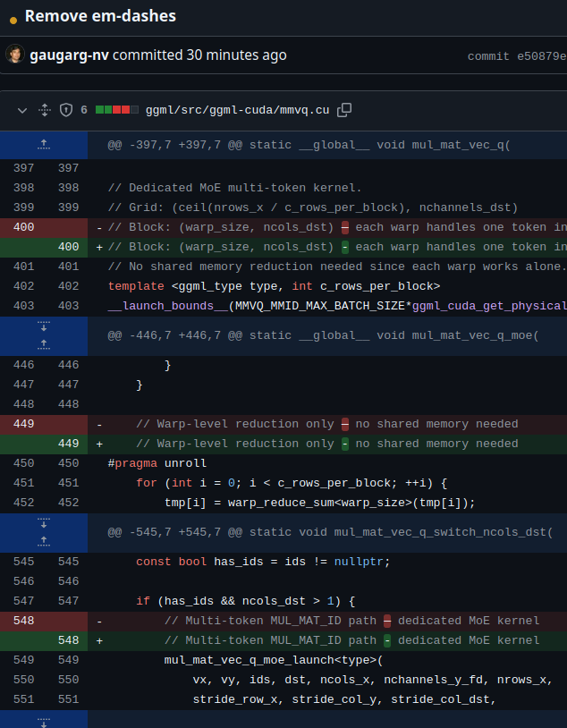Click added 'Multi-token MUL_MAT_ID path' comment line
The width and height of the screenshot is (567, 728).
pos(352,640)
